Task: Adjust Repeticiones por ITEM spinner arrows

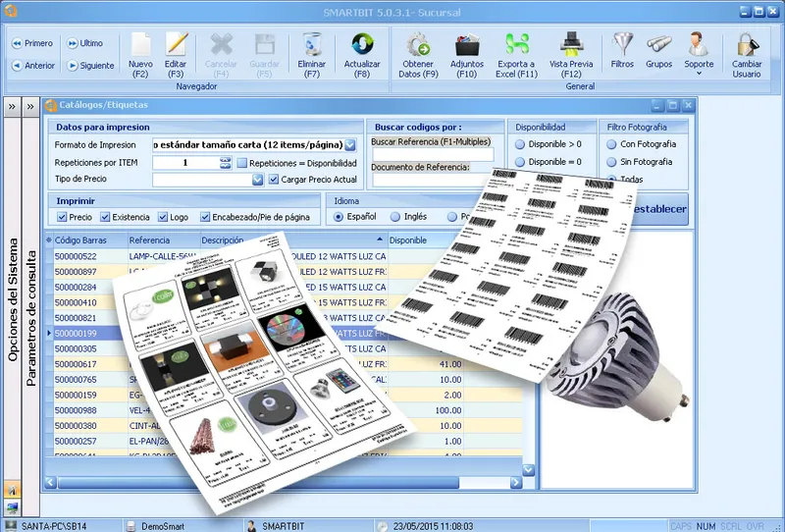Action: [x=226, y=162]
